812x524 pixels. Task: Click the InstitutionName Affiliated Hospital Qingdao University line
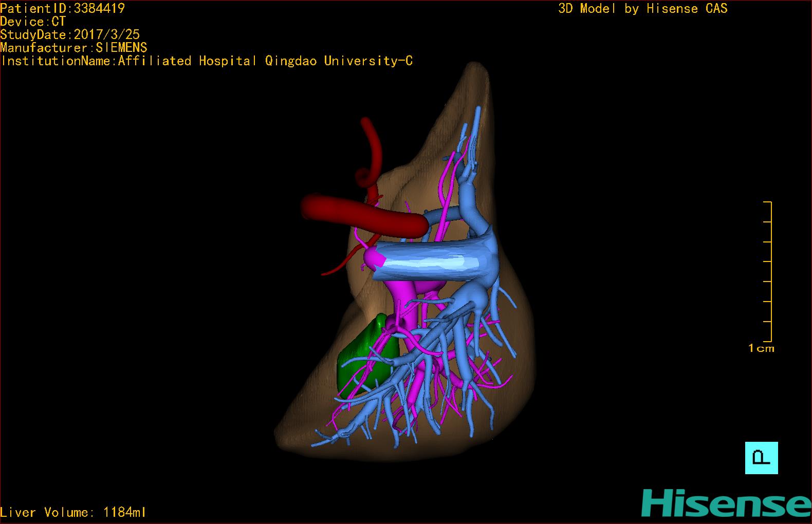tap(207, 61)
